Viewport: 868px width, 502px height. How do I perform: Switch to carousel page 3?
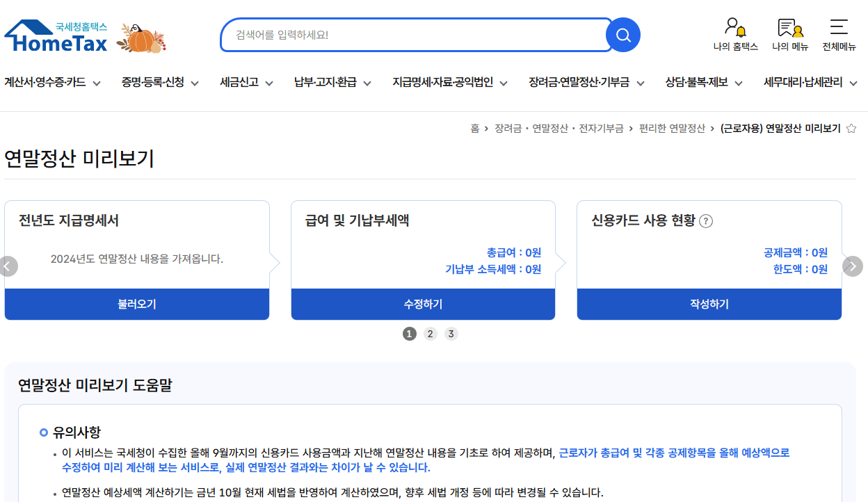coord(451,334)
